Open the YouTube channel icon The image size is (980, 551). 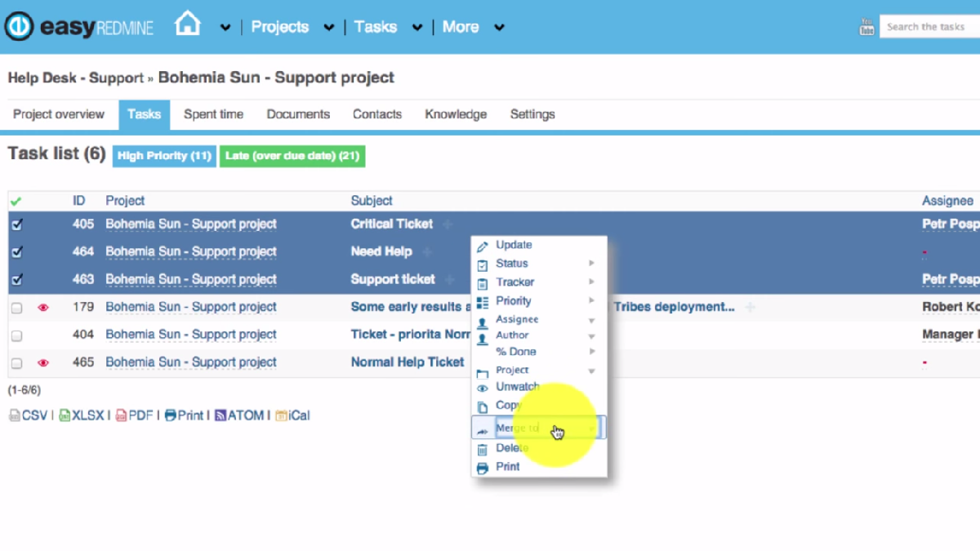click(866, 27)
